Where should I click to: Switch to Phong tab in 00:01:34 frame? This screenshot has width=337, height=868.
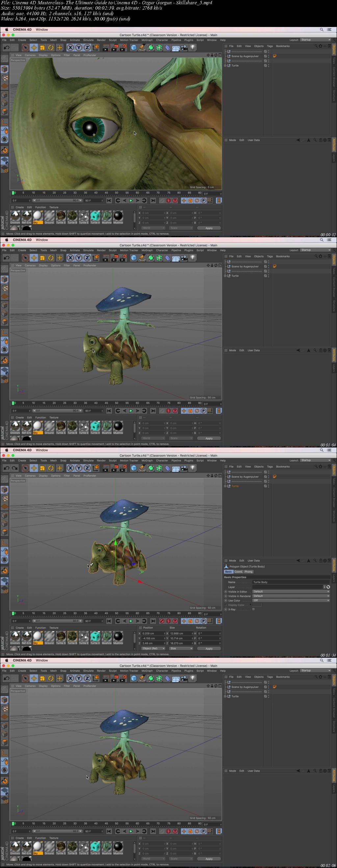click(x=248, y=572)
